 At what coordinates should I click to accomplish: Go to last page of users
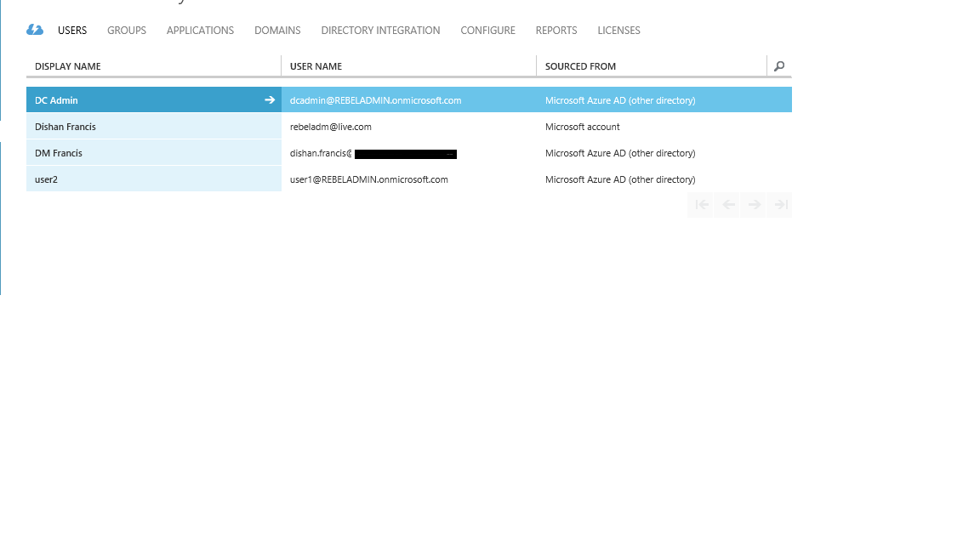point(780,205)
